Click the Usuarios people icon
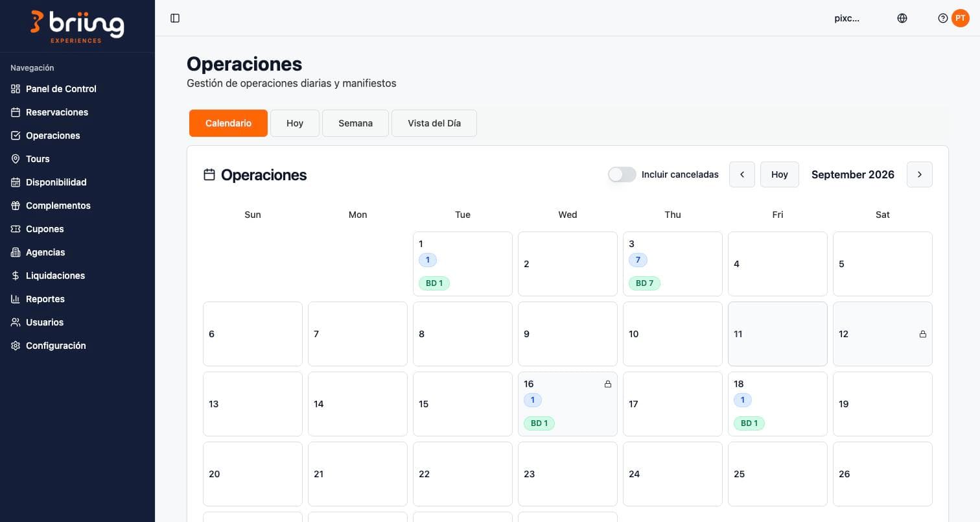This screenshot has height=522, width=980. pyautogui.click(x=16, y=322)
